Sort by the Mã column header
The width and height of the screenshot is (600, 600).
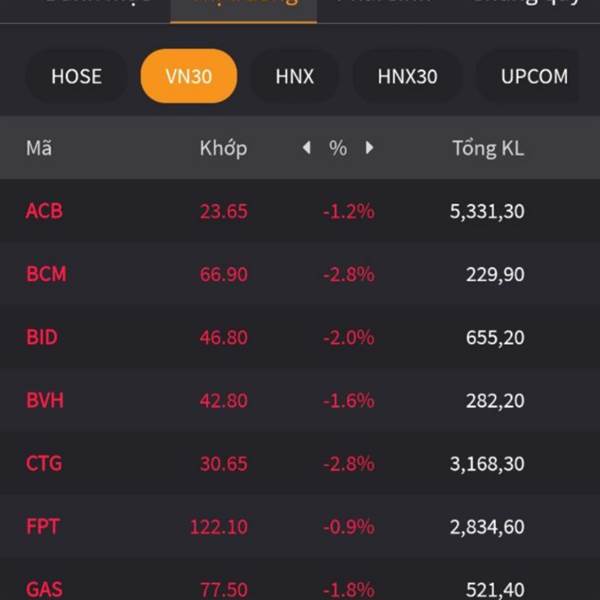pyautogui.click(x=39, y=148)
